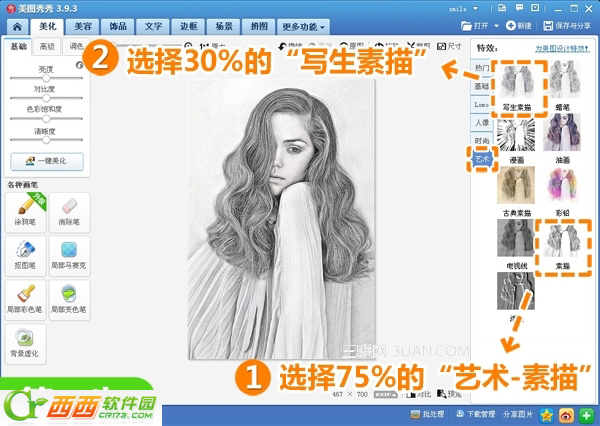Select the 消除笔 eraser tool

69,212
